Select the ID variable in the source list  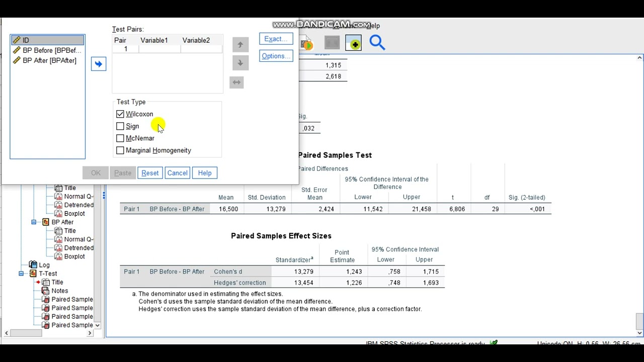[x=47, y=40]
